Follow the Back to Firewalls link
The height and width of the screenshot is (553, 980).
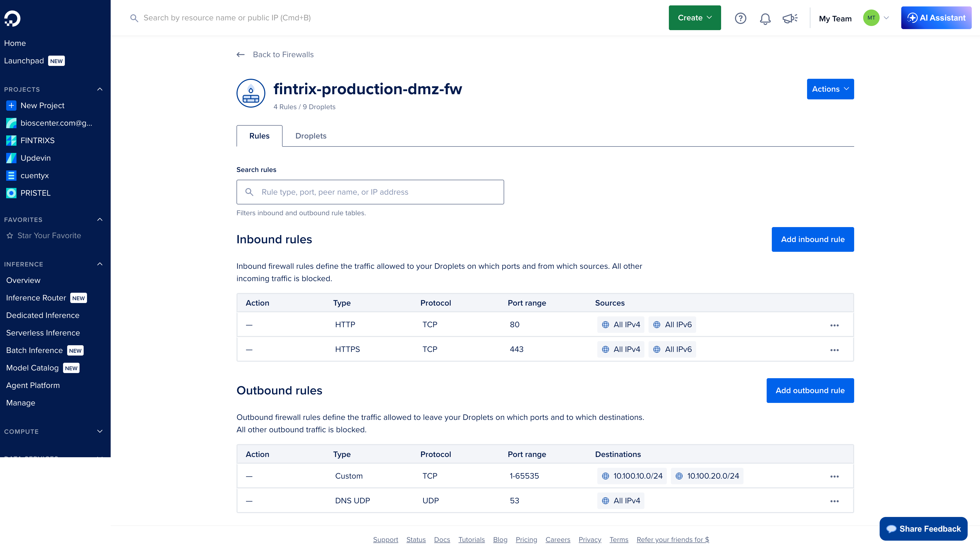point(283,54)
